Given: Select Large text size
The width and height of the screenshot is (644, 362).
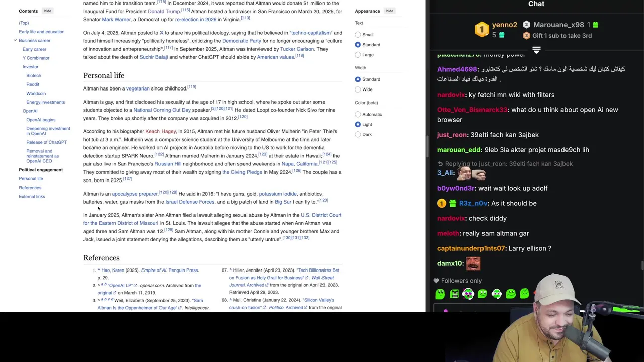Looking at the screenshot, I should click(358, 55).
